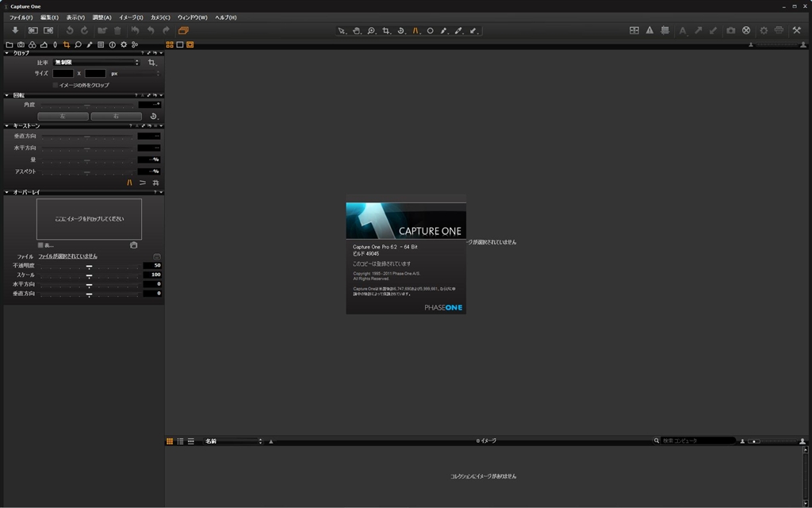The image size is (812, 508).
Task: Select the Keystone cursor tool in top toolbar
Action: click(x=416, y=31)
